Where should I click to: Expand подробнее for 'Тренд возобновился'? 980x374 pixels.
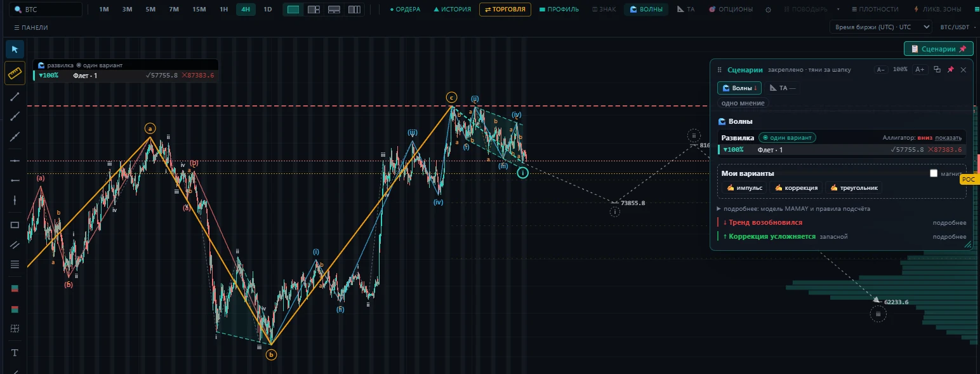pyautogui.click(x=950, y=223)
